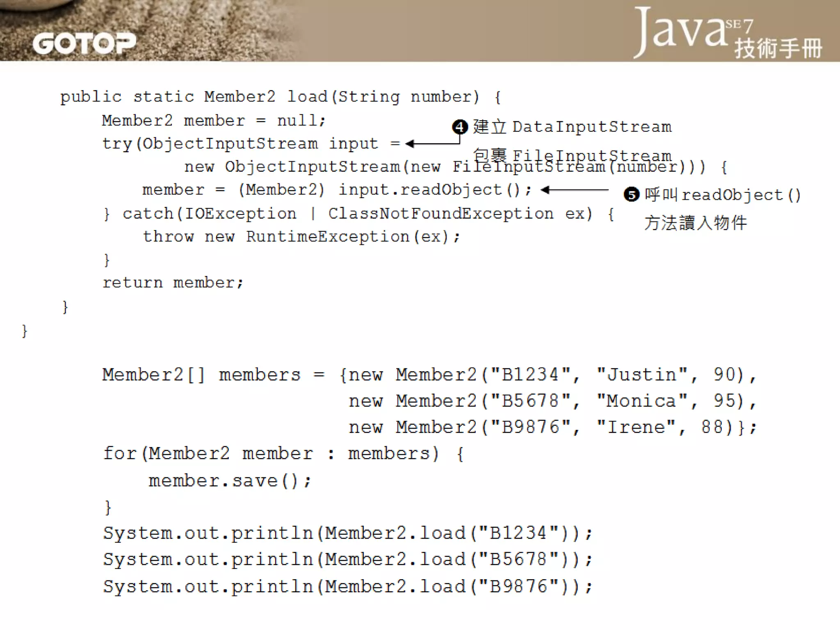Click the member.save() call
Image resolution: width=840 pixels, height=630 pixels.
(230, 481)
